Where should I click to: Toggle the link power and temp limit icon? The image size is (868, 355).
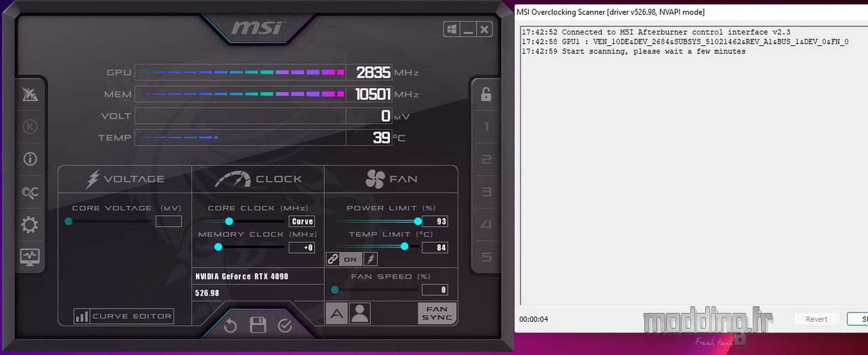[332, 259]
